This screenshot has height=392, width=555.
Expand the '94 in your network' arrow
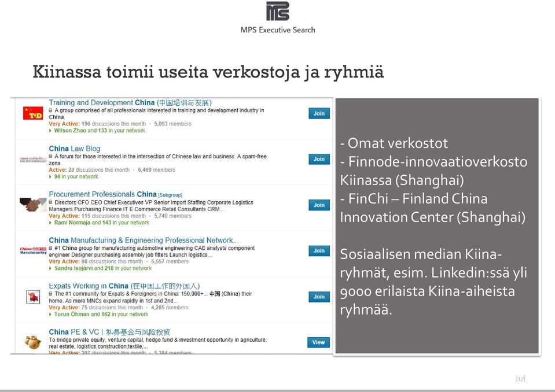click(x=50, y=177)
